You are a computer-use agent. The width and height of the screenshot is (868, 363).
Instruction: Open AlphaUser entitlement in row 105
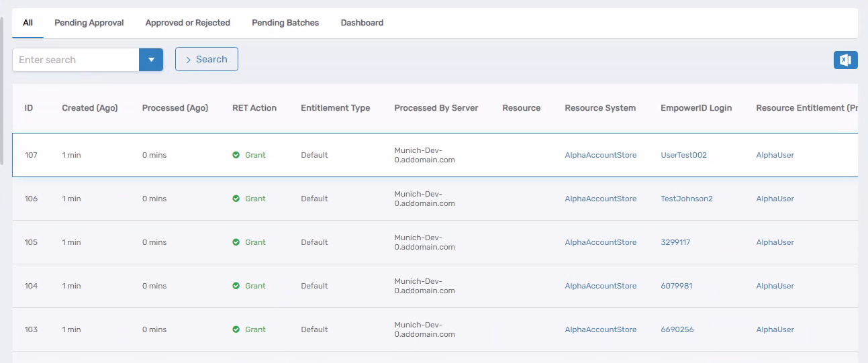[x=775, y=242]
